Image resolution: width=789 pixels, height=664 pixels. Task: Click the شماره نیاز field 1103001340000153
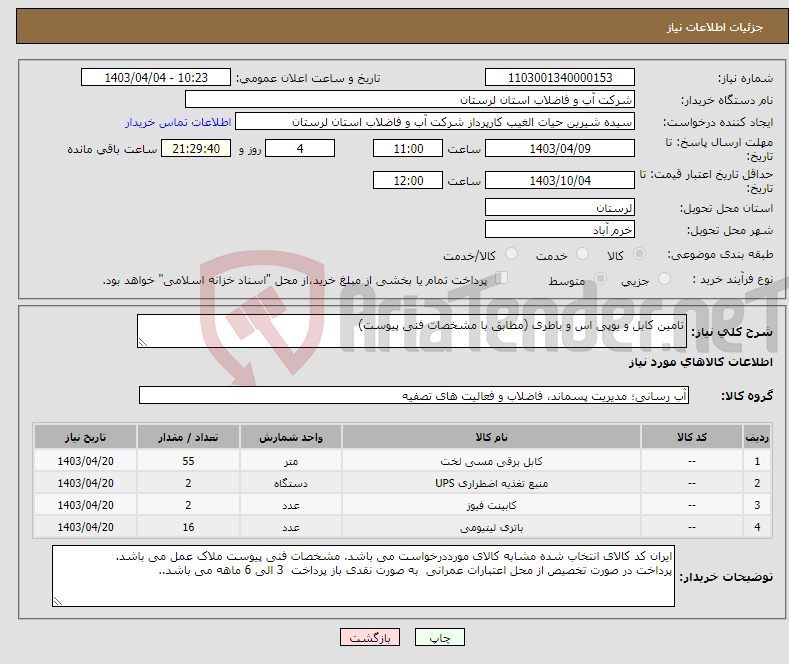point(560,77)
